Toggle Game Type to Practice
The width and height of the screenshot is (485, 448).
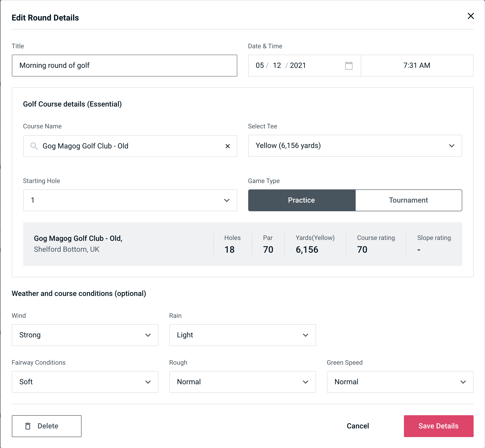coord(302,200)
